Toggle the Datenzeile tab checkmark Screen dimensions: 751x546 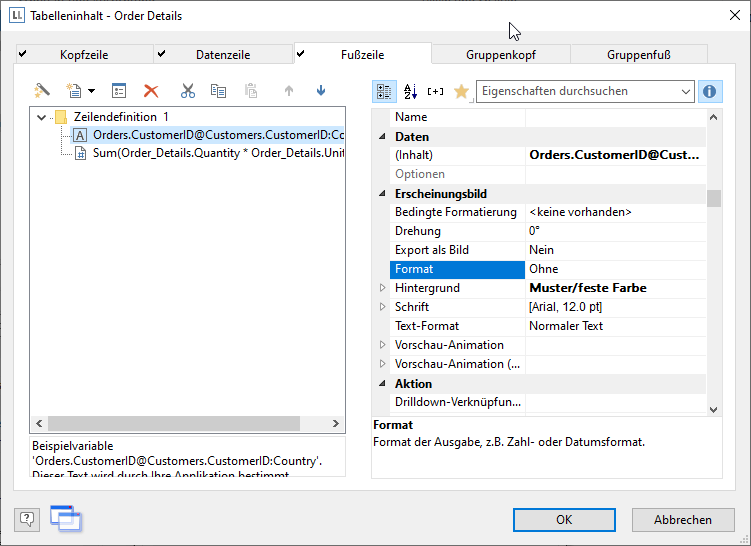162,54
